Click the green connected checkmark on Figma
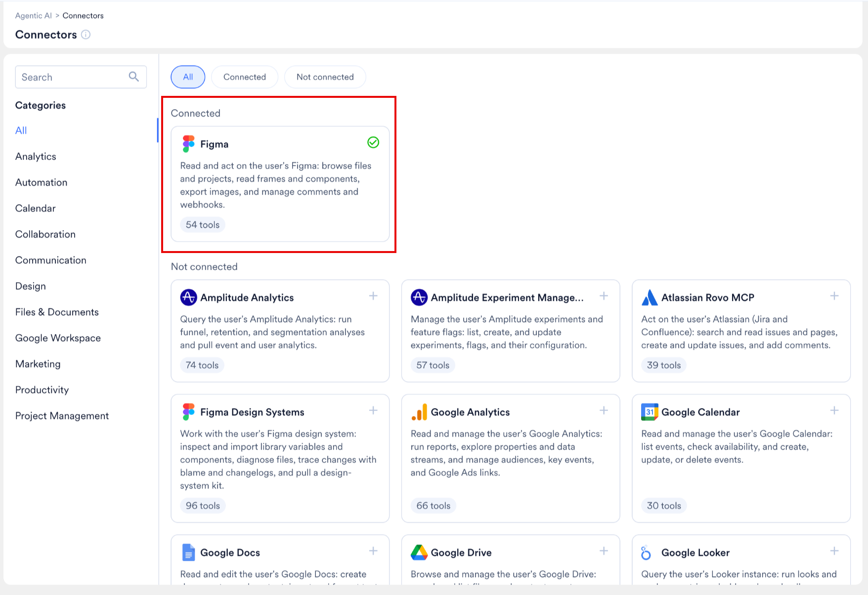 point(373,143)
